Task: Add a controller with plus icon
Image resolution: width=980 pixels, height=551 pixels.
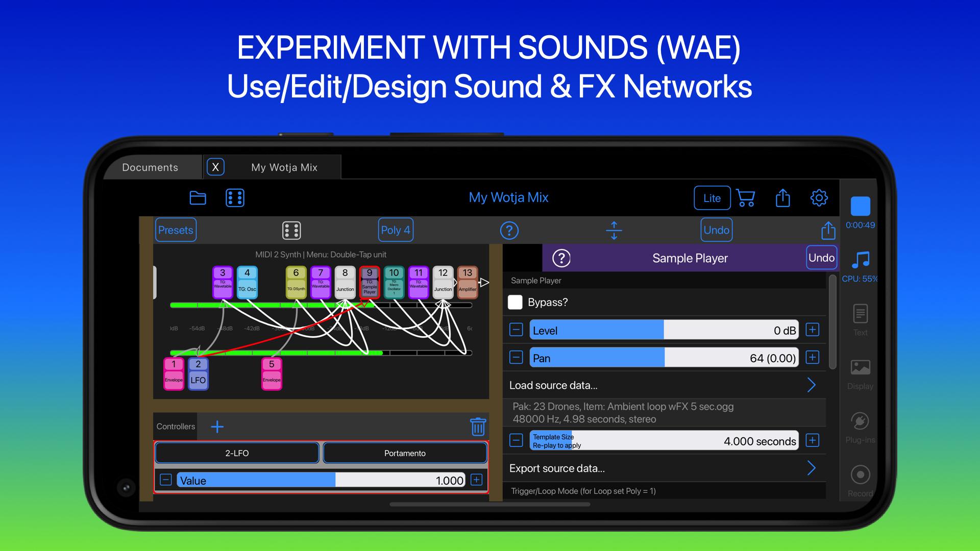Action: [217, 427]
